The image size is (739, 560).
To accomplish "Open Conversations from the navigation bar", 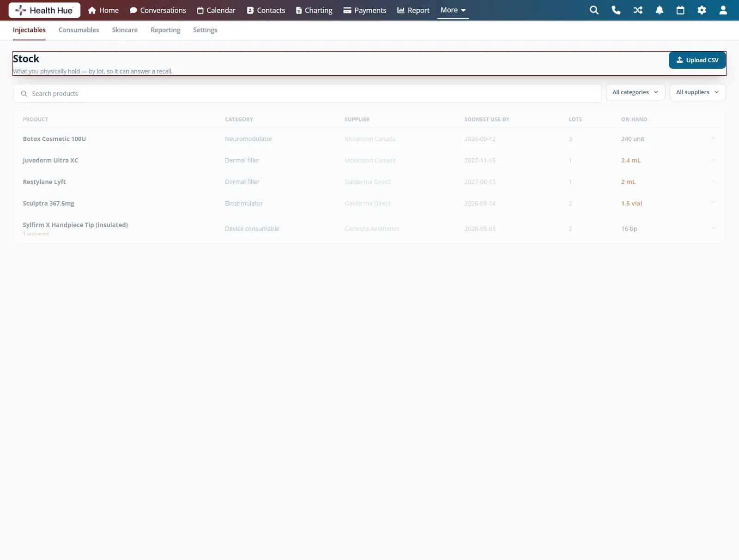I will pyautogui.click(x=158, y=10).
